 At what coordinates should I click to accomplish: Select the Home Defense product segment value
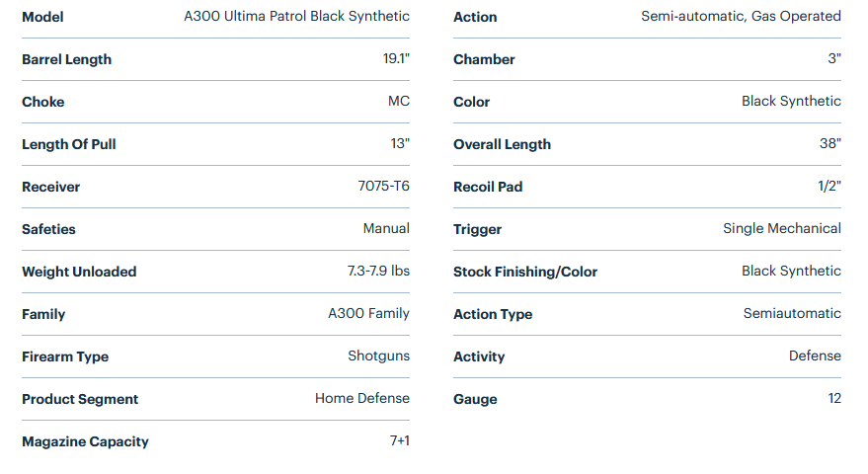coord(361,399)
